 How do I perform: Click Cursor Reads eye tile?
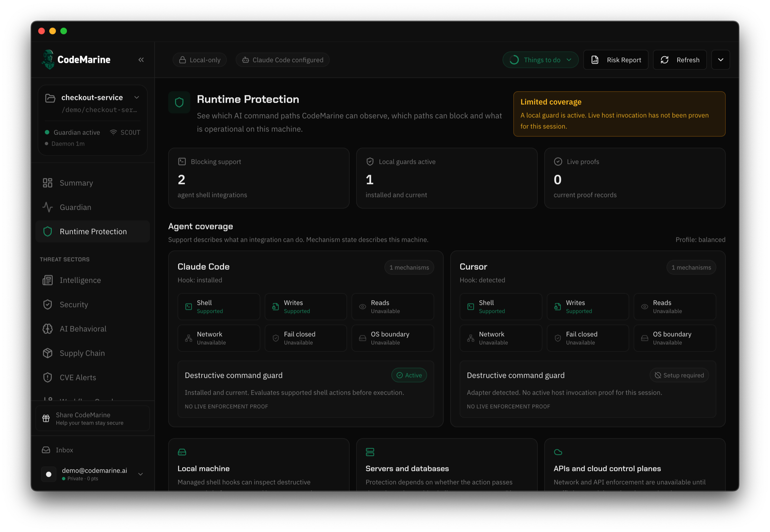pyautogui.click(x=675, y=307)
